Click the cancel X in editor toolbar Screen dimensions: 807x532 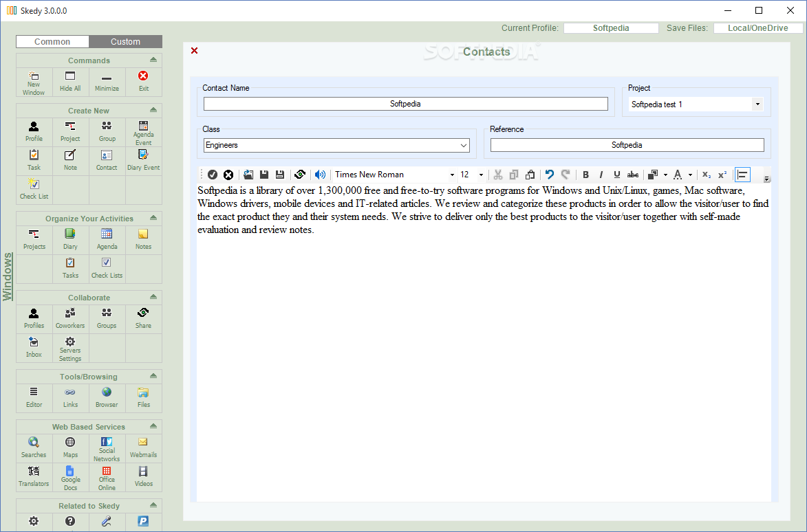pos(228,175)
